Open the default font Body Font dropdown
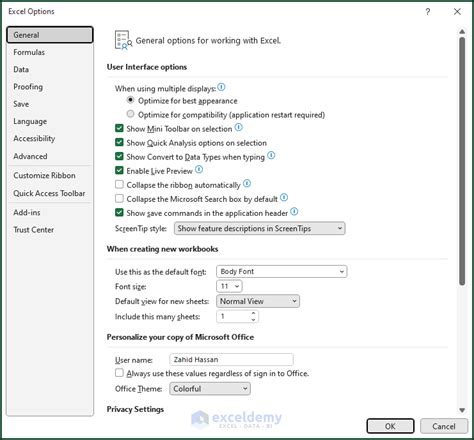Image resolution: width=474 pixels, height=440 pixels. point(282,271)
